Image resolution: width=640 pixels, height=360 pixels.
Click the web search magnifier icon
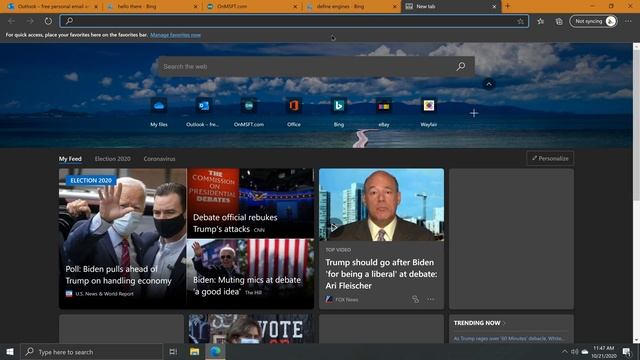click(461, 66)
